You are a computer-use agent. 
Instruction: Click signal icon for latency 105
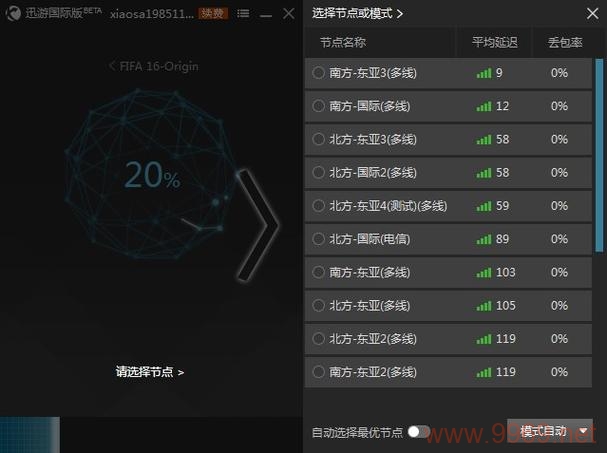[484, 305]
